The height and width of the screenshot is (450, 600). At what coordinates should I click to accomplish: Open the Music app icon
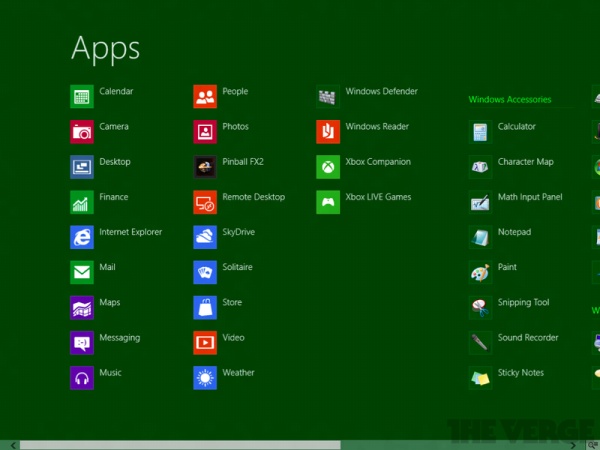82,377
